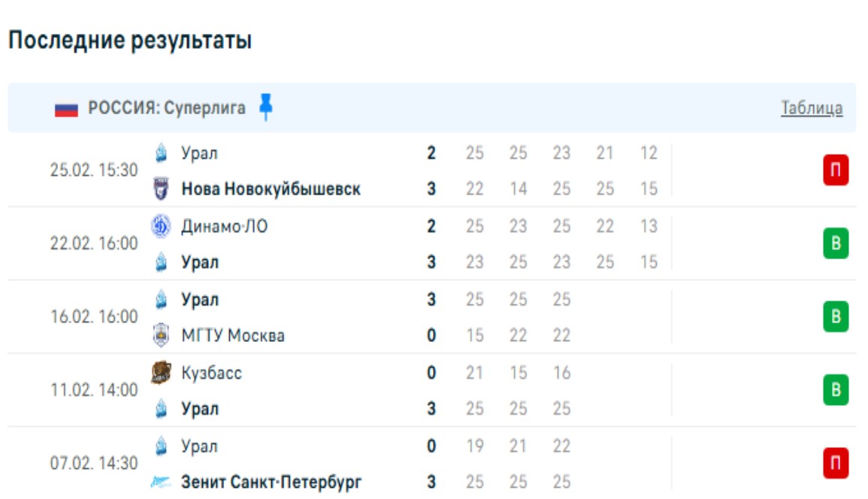Click Зенит Санкт-Петербург team logo
The height and width of the screenshot is (499, 868).
pos(161,482)
